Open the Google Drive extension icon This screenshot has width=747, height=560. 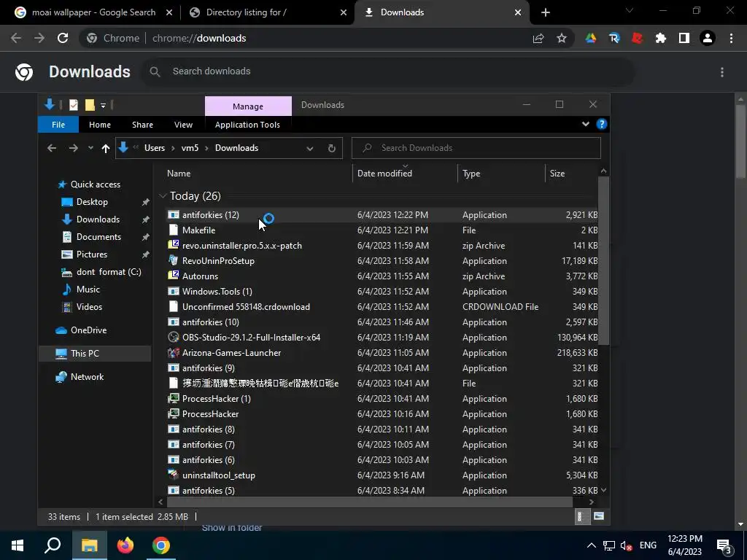pos(591,38)
